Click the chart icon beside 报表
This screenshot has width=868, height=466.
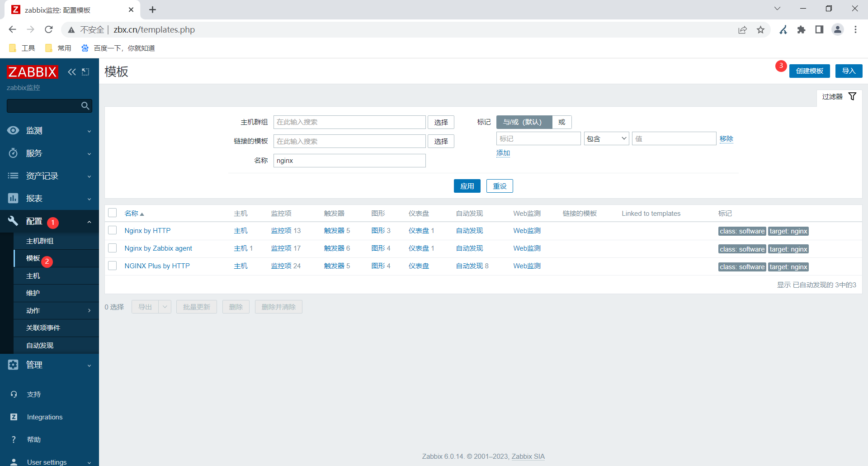[13, 198]
